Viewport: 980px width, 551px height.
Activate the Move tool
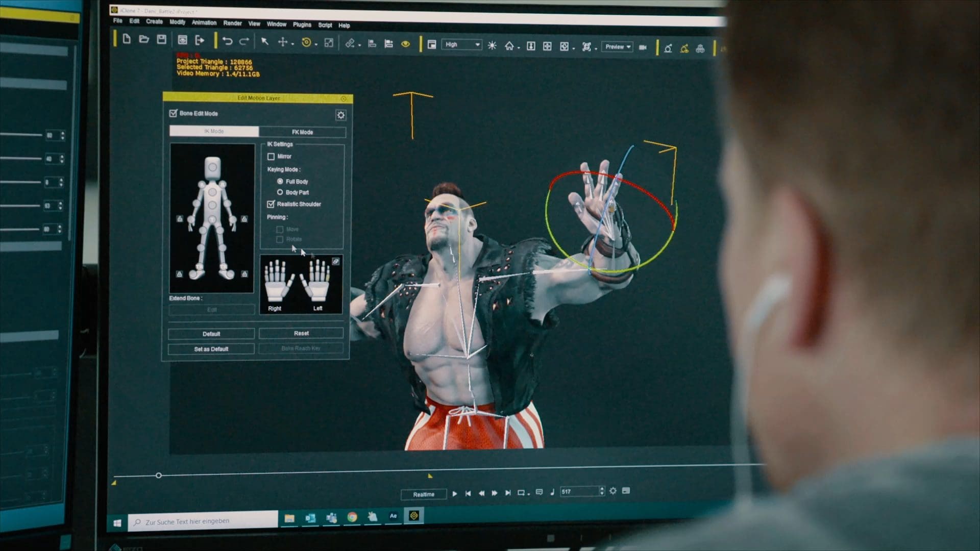282,42
